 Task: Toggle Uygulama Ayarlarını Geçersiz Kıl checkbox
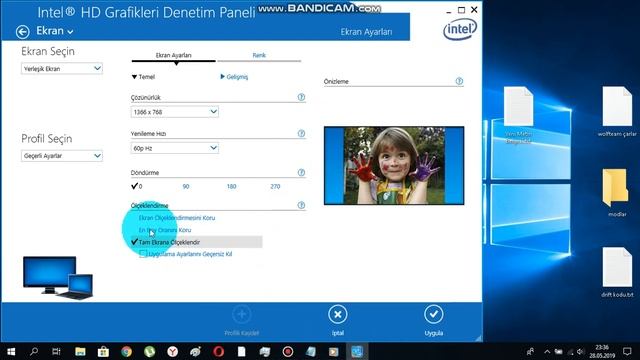(142, 254)
